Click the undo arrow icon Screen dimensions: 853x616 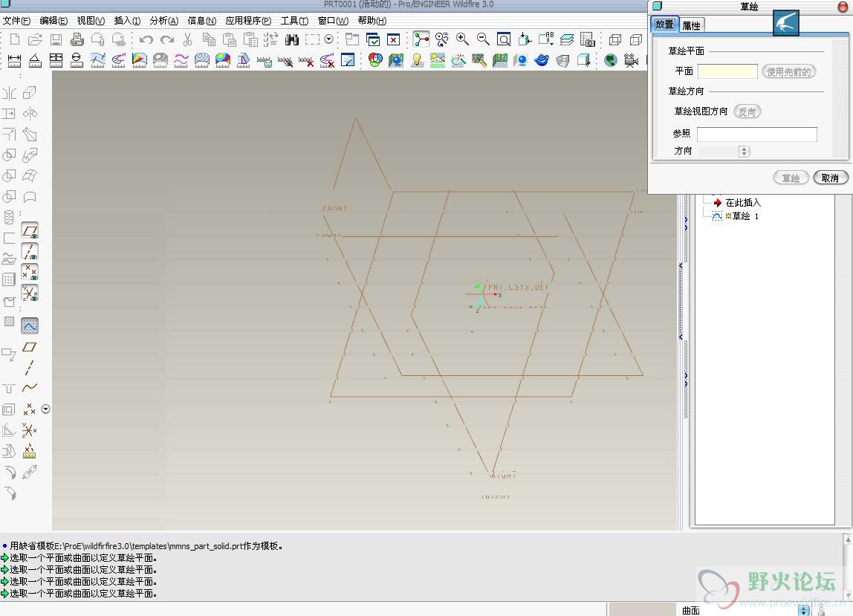pyautogui.click(x=146, y=39)
